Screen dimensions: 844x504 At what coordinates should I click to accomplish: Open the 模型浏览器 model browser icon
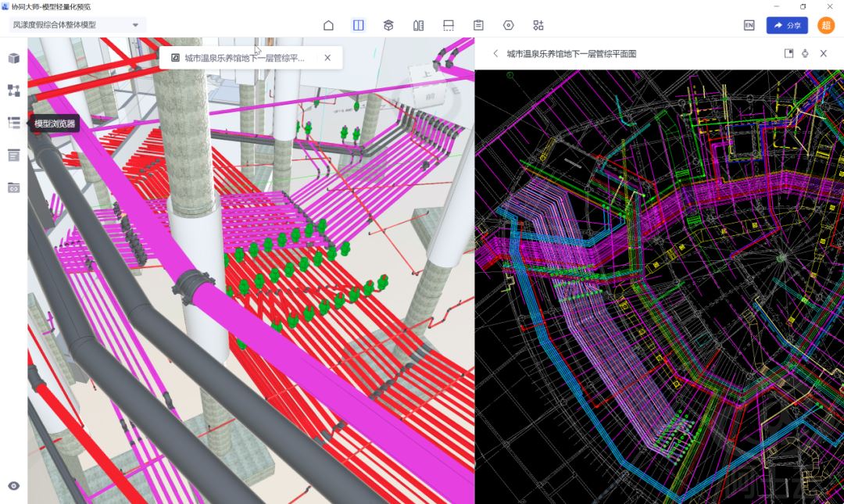coord(13,123)
